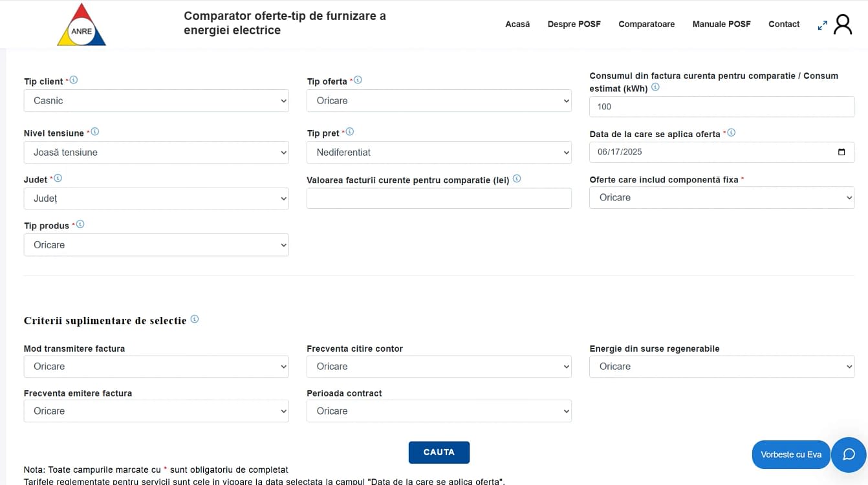Open the Comparatoare menu item

click(x=646, y=25)
